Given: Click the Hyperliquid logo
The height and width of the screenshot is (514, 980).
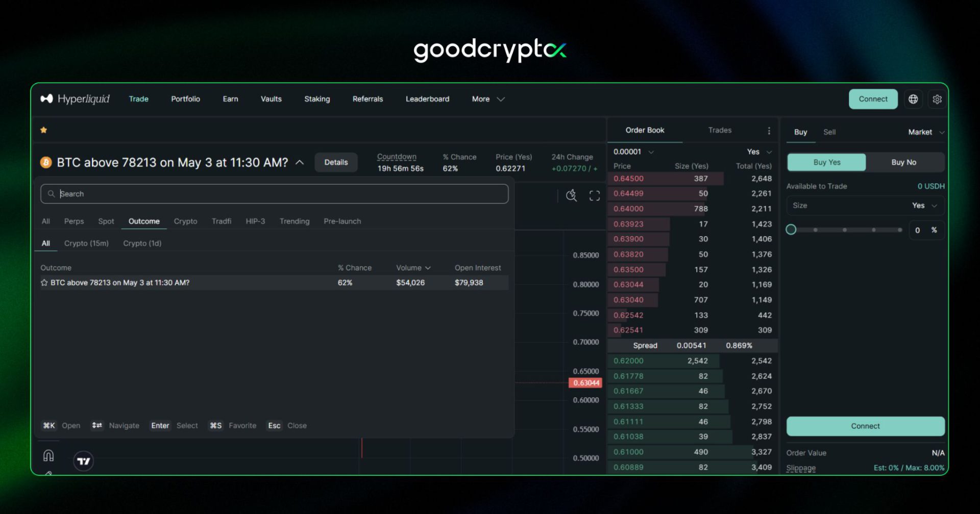Looking at the screenshot, I should [x=75, y=98].
